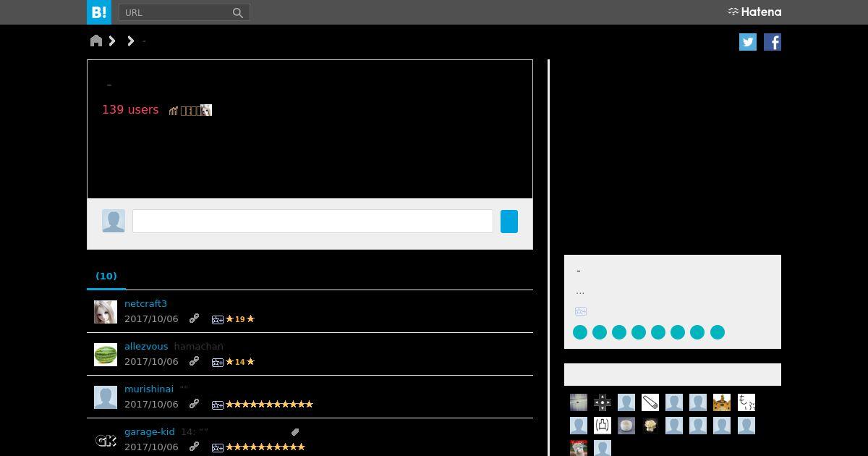Click the alpaca user avatar
This screenshot has height=456, width=868.
click(x=579, y=448)
